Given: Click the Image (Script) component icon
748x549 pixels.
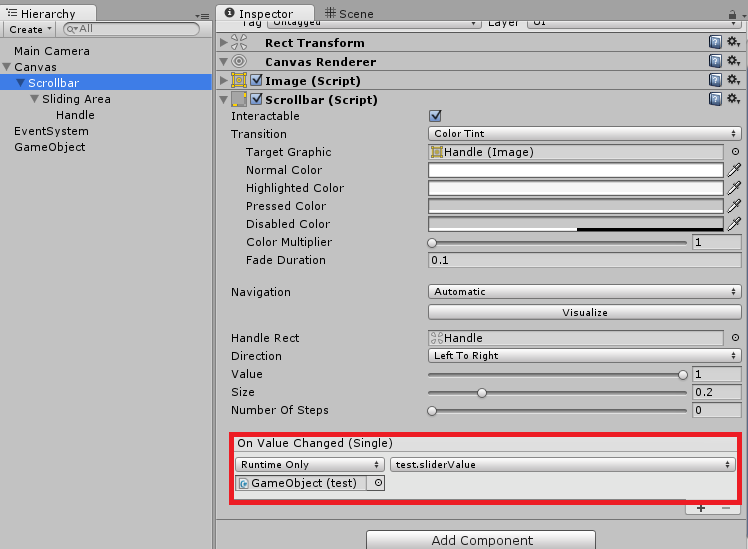Looking at the screenshot, I should click(239, 80).
